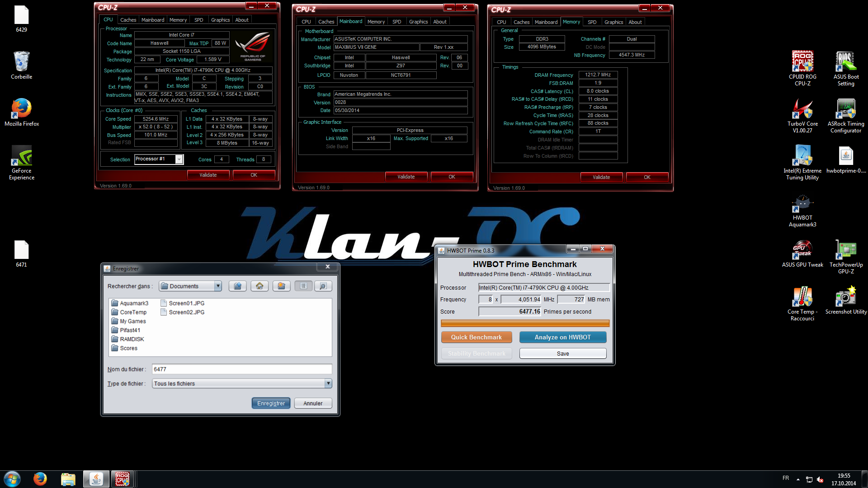Select the TechPowerUp GPU-Z shortcut

click(x=846, y=257)
